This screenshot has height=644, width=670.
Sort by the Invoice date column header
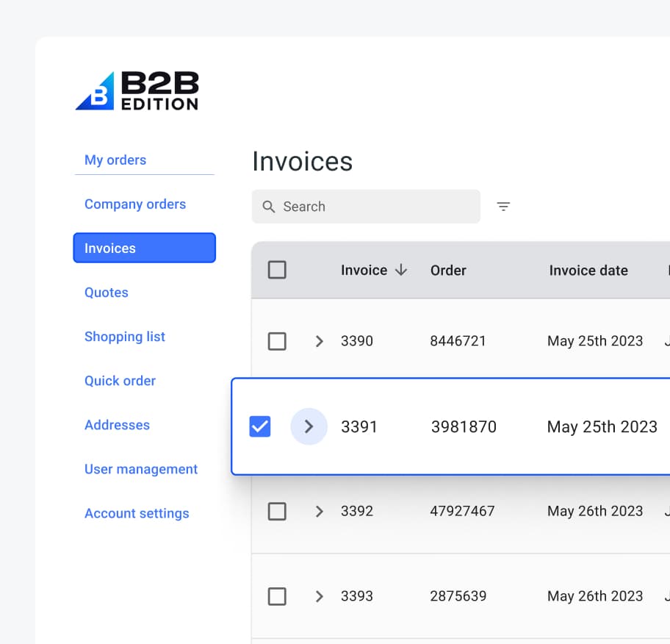point(588,270)
